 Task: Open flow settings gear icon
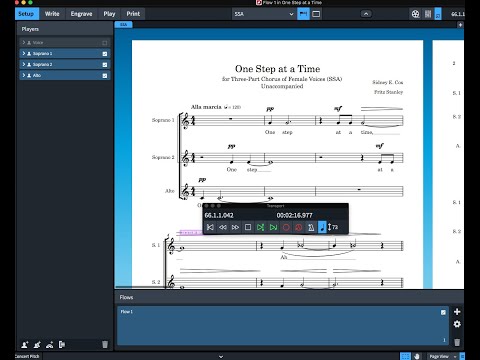(457, 324)
